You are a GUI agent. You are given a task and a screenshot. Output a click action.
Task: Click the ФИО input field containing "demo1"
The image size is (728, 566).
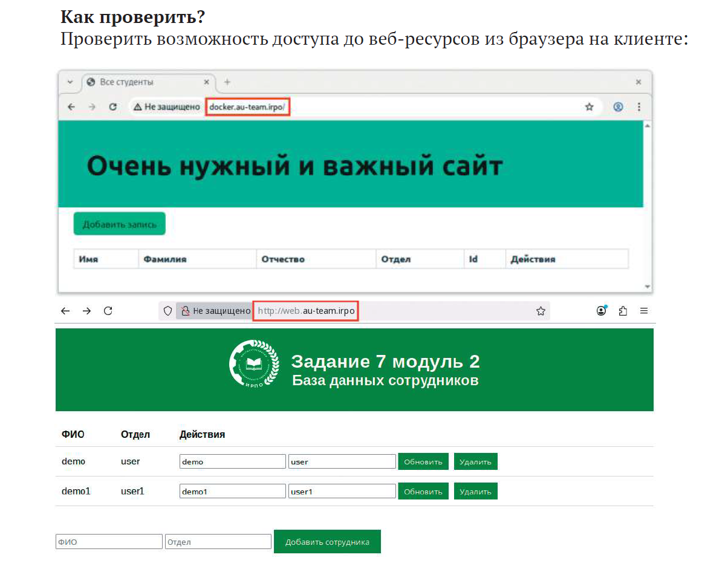click(233, 491)
